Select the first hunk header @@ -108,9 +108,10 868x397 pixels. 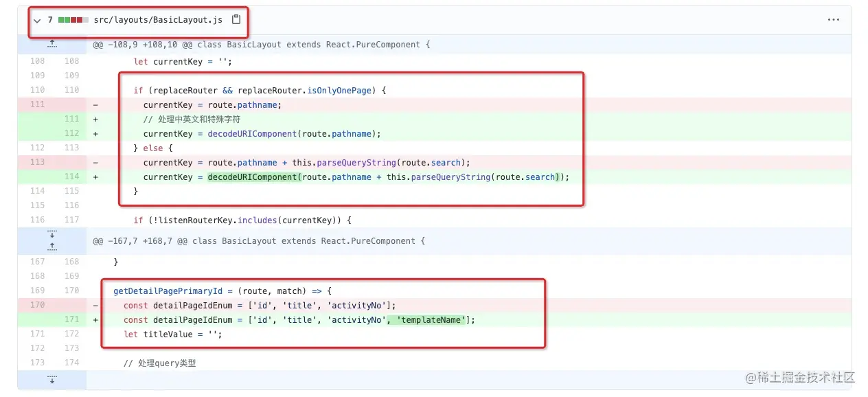coord(262,45)
